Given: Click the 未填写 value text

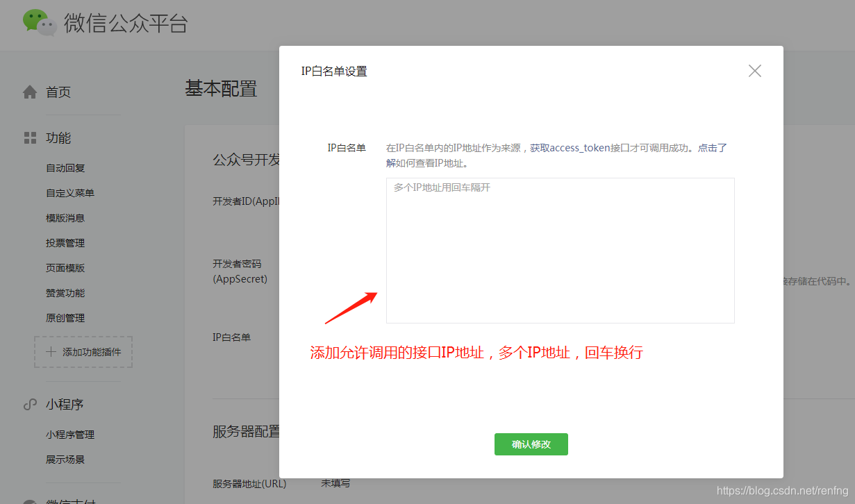Looking at the screenshot, I should [335, 482].
